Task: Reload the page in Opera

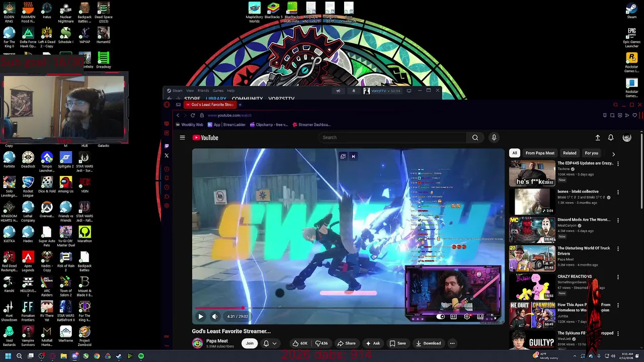Action: [192, 115]
